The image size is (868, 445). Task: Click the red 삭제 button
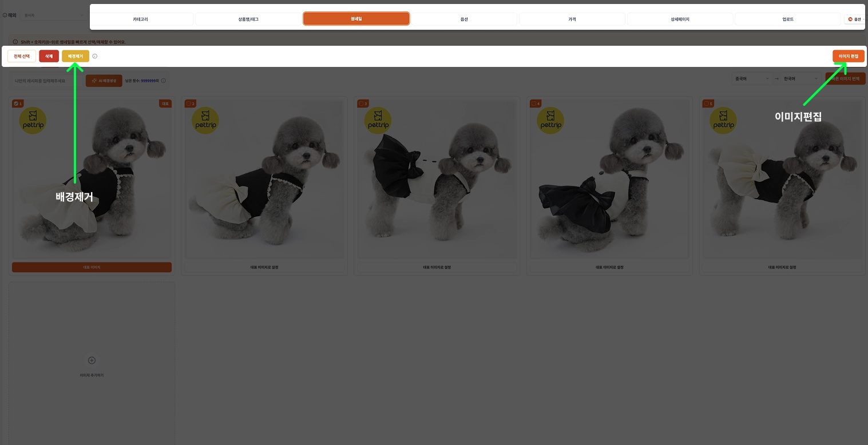pyautogui.click(x=49, y=57)
